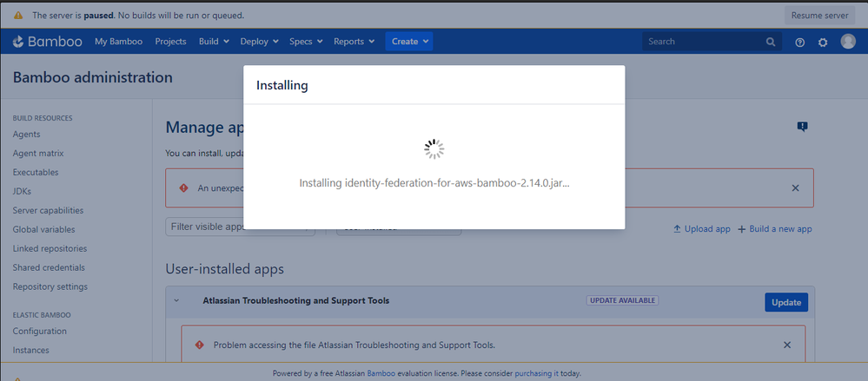Open the Reports dropdown menu
This screenshot has height=381, width=868.
pyautogui.click(x=354, y=42)
